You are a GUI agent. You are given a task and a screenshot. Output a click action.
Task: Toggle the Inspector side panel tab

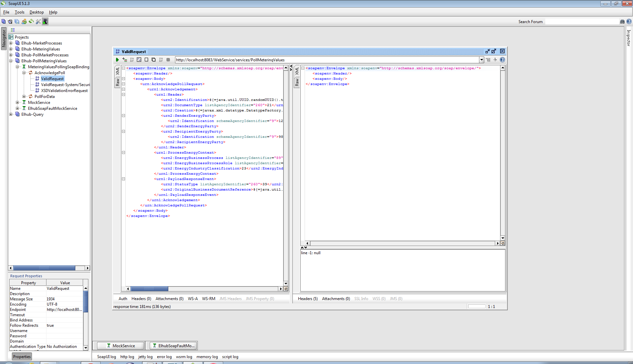(x=628, y=38)
